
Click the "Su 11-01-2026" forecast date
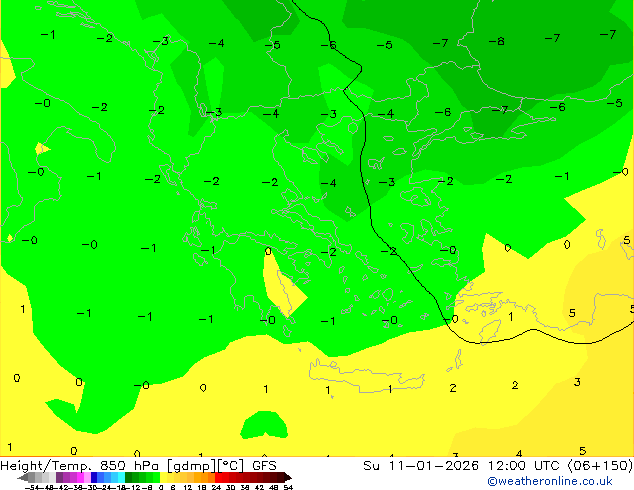[x=421, y=466]
